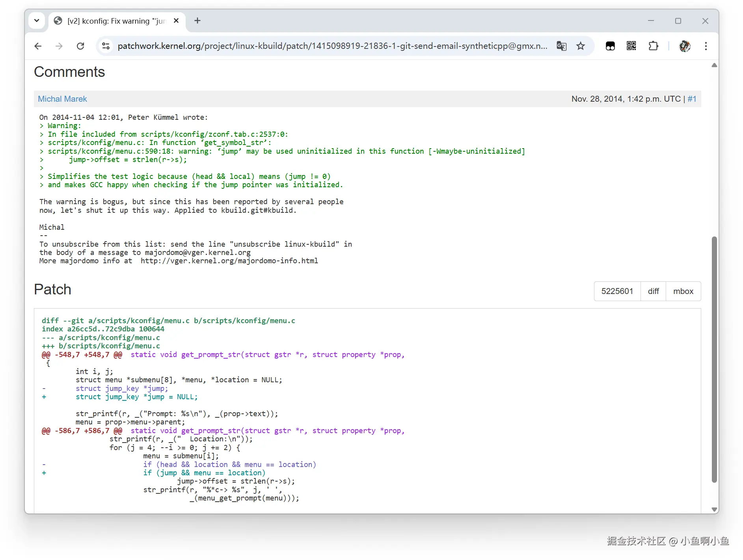Open the QR code extension icon
Viewport: 743px width, 560px height.
click(x=631, y=46)
